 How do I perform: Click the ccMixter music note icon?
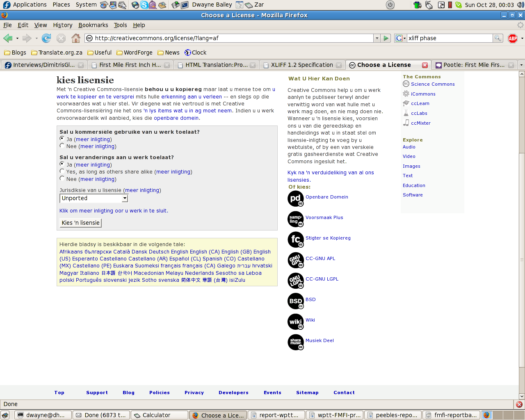point(406,123)
